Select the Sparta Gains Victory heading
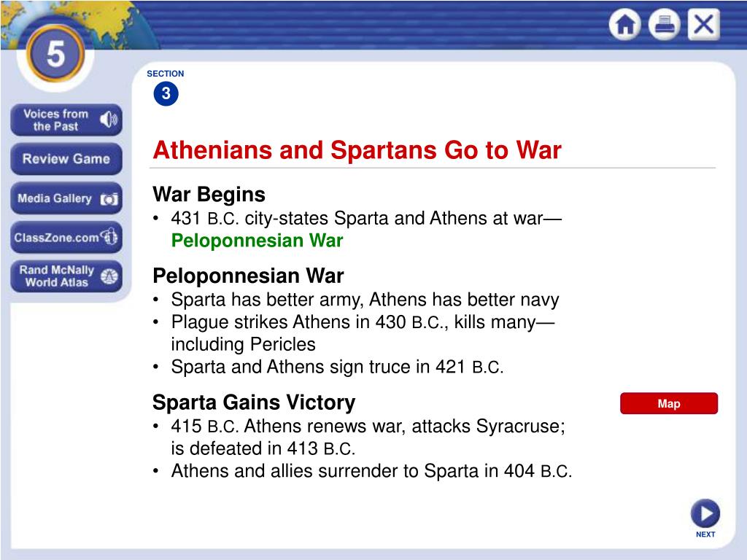The image size is (747, 560). click(x=253, y=402)
